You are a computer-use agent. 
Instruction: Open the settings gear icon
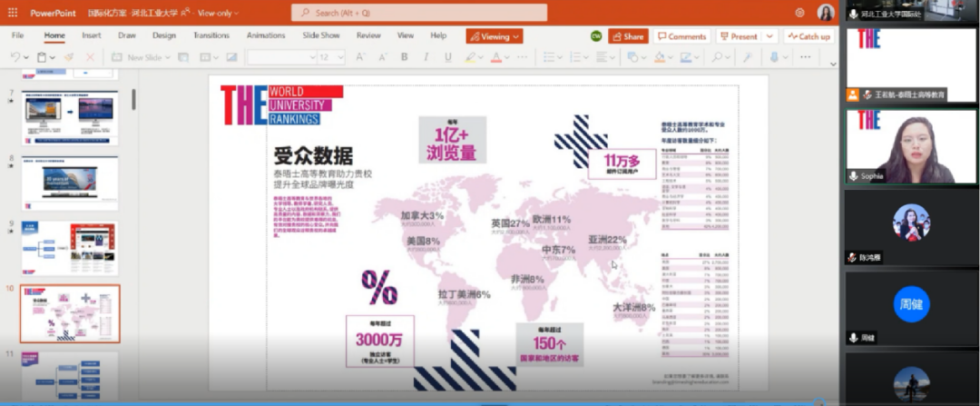click(799, 13)
